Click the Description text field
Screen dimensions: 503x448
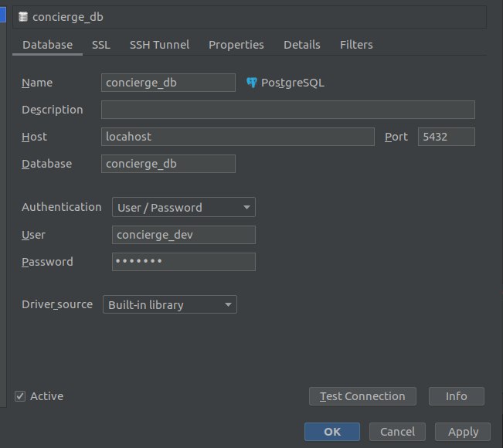[x=287, y=110]
